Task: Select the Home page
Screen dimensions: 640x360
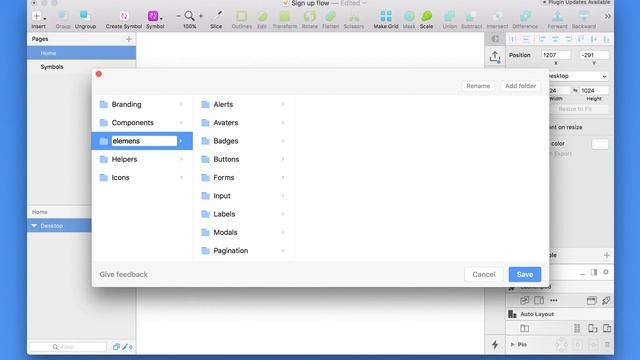Action: 81,53
